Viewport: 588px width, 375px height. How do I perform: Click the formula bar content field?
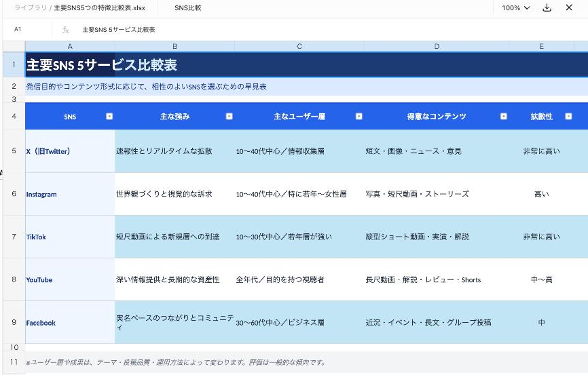(x=330, y=30)
